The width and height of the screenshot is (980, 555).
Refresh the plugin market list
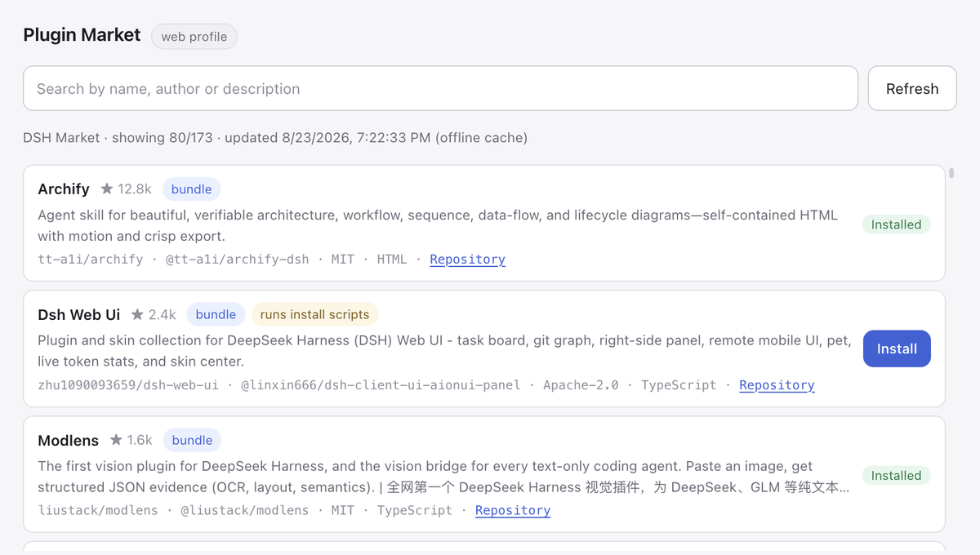coord(912,88)
